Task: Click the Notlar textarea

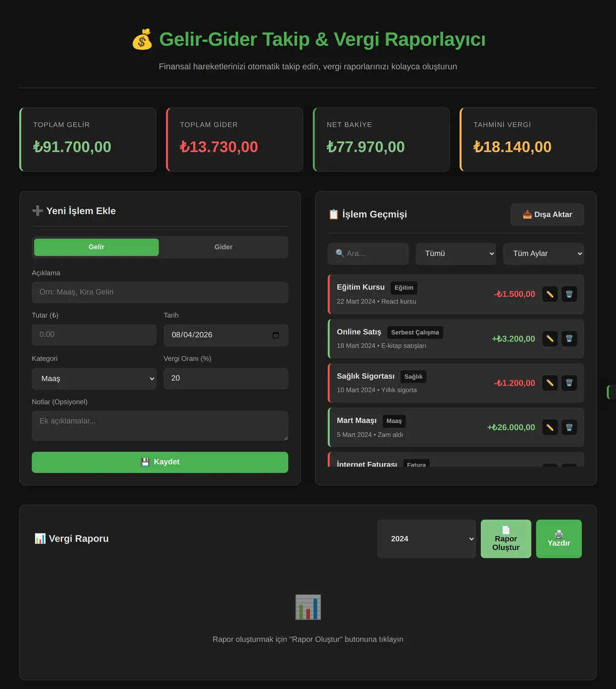Action: coord(160,426)
